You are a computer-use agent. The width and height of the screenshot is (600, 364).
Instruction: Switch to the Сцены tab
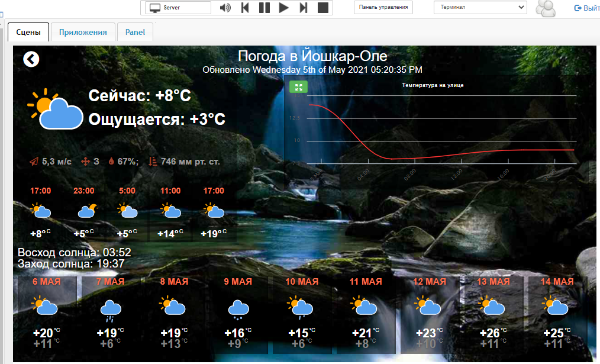28,33
